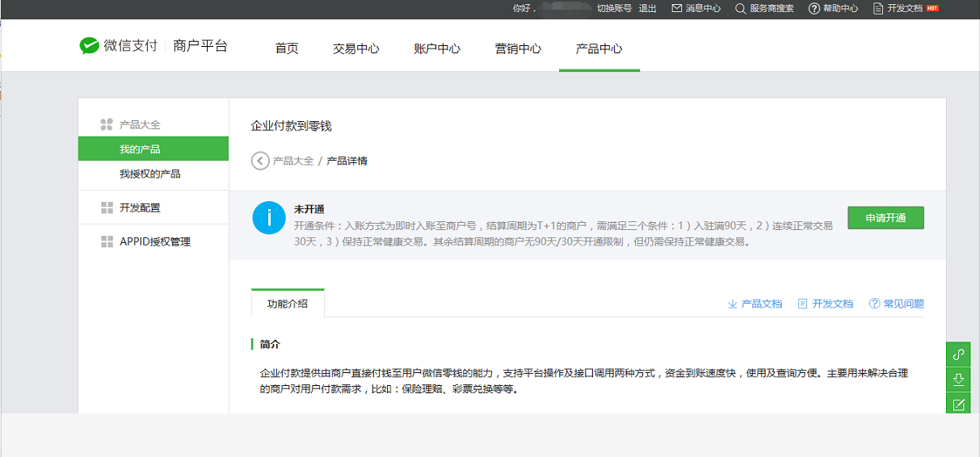Open 营销中心 navigation tab
980x457 pixels.
click(518, 48)
